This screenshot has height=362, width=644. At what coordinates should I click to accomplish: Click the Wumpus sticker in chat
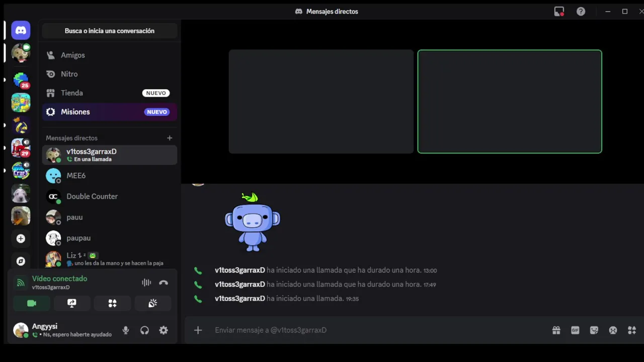[252, 222]
